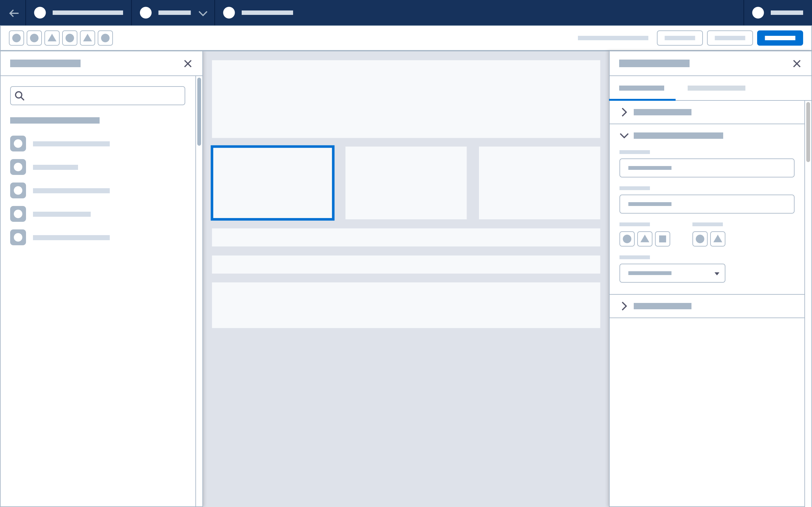Select the second circle tool in the toolbar
This screenshot has height=507, width=812.
click(34, 38)
